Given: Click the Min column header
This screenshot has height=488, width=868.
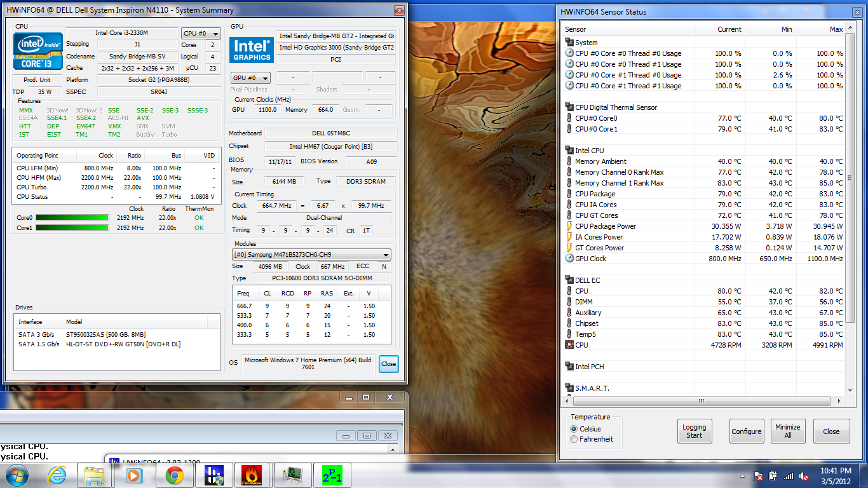Looking at the screenshot, I should [770, 29].
